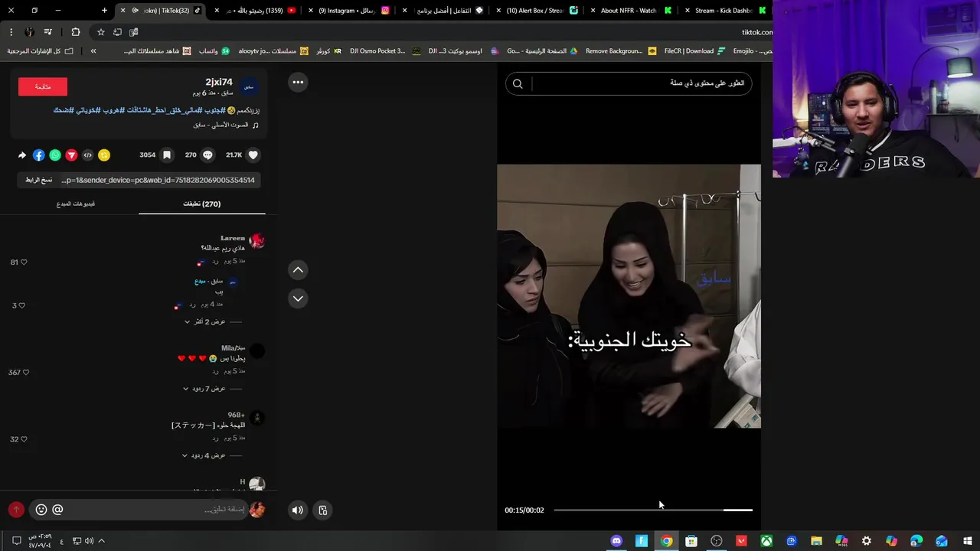Like the video with the heart icon
980x551 pixels.
click(253, 155)
